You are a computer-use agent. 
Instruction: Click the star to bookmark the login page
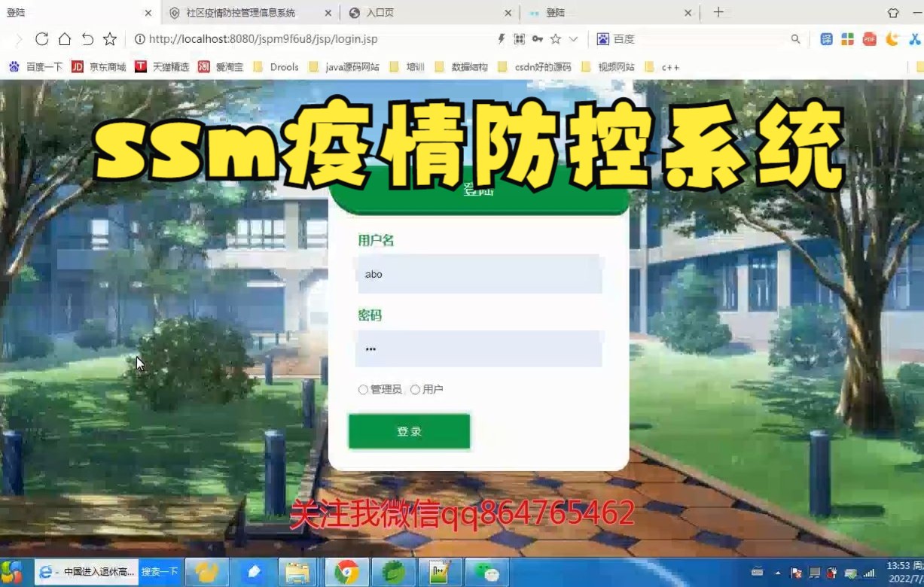(x=555, y=38)
